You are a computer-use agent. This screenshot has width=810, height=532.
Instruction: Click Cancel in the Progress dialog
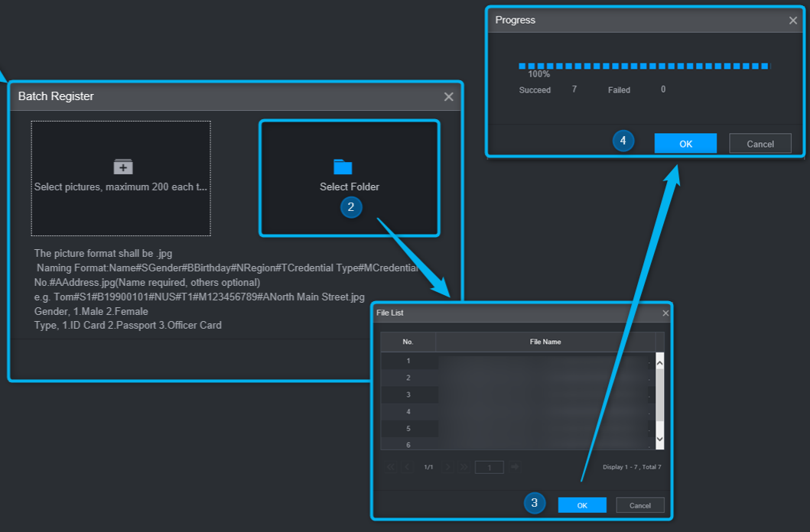click(760, 144)
